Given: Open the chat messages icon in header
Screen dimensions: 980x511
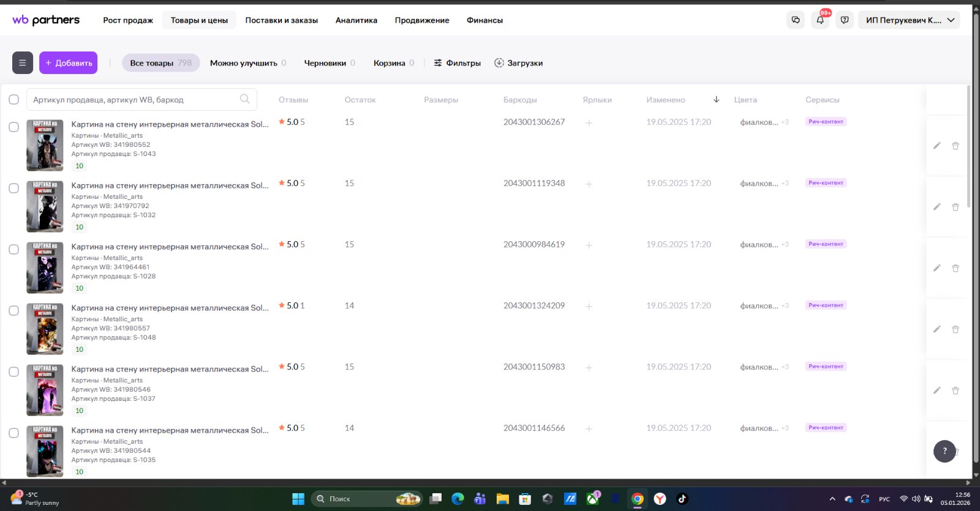Looking at the screenshot, I should (x=796, y=20).
